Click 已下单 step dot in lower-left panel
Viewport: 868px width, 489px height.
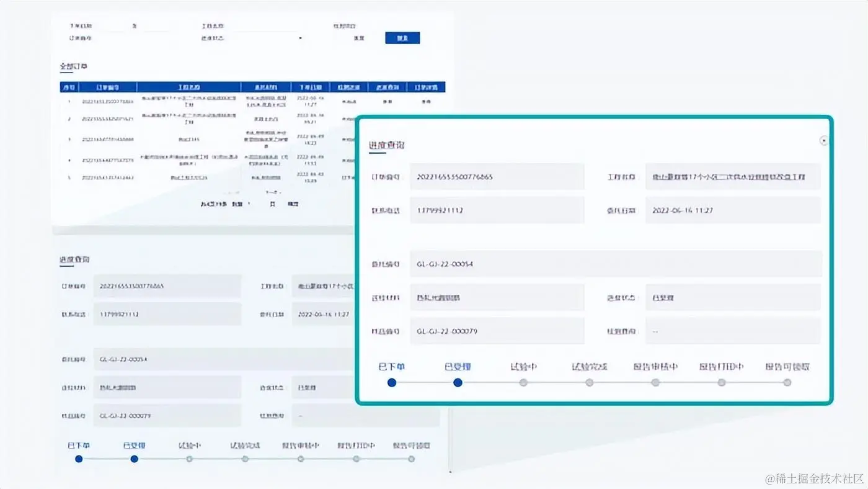[x=79, y=459]
